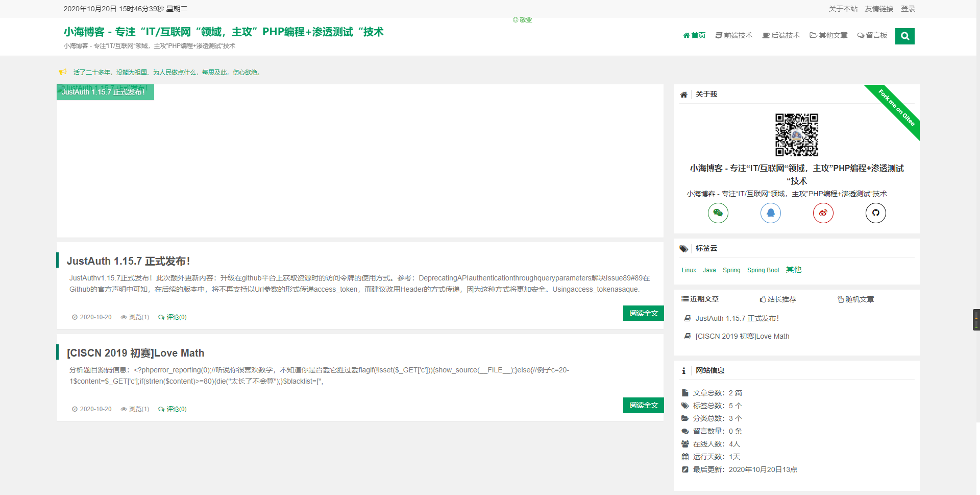Open 评论(0) under the JustAuth article
Screen dimensions: 980x495
click(x=173, y=317)
